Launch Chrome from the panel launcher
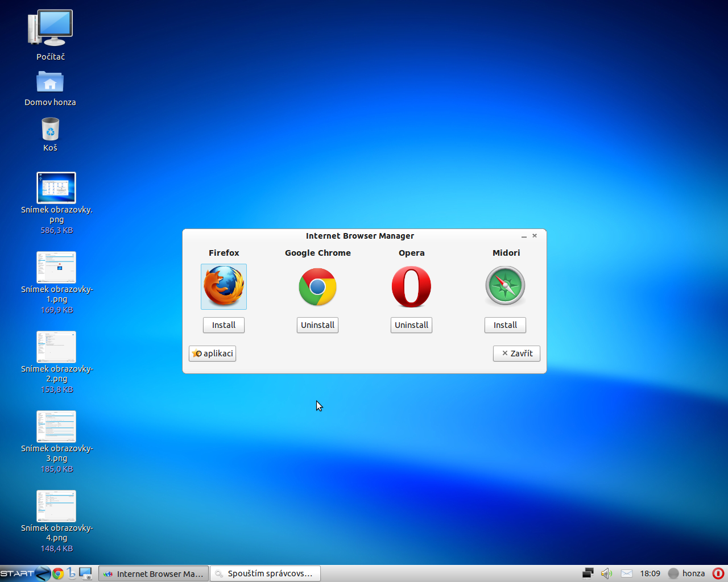This screenshot has height=582, width=728. pyautogui.click(x=58, y=573)
